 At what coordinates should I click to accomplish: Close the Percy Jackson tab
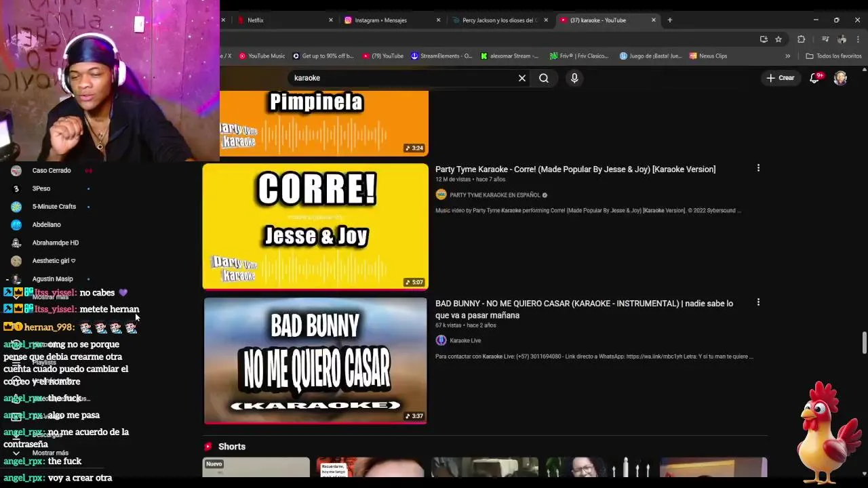click(x=546, y=20)
